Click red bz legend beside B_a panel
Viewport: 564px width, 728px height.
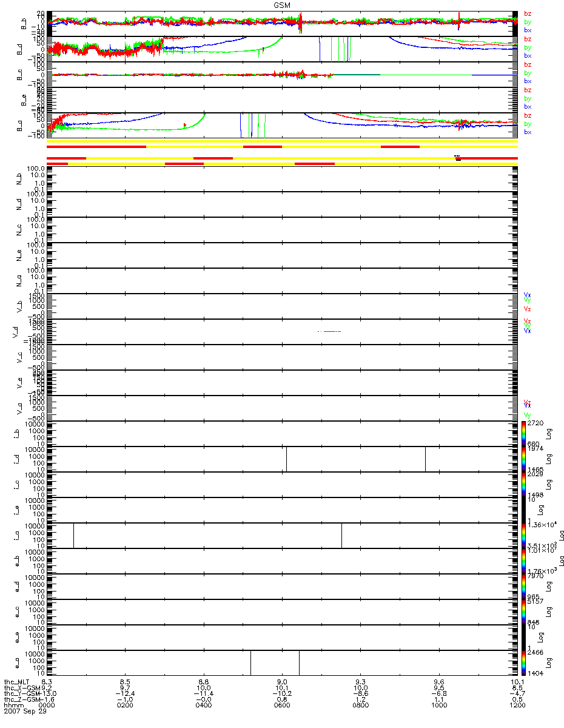pos(528,115)
